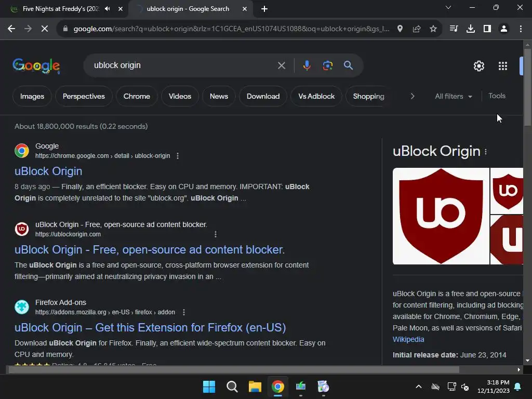Open the knowledge panel more options menu
Viewport: 532px width, 399px height.
click(486, 152)
